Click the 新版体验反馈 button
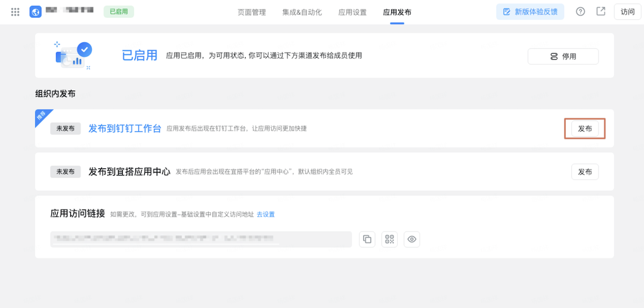 [x=530, y=12]
